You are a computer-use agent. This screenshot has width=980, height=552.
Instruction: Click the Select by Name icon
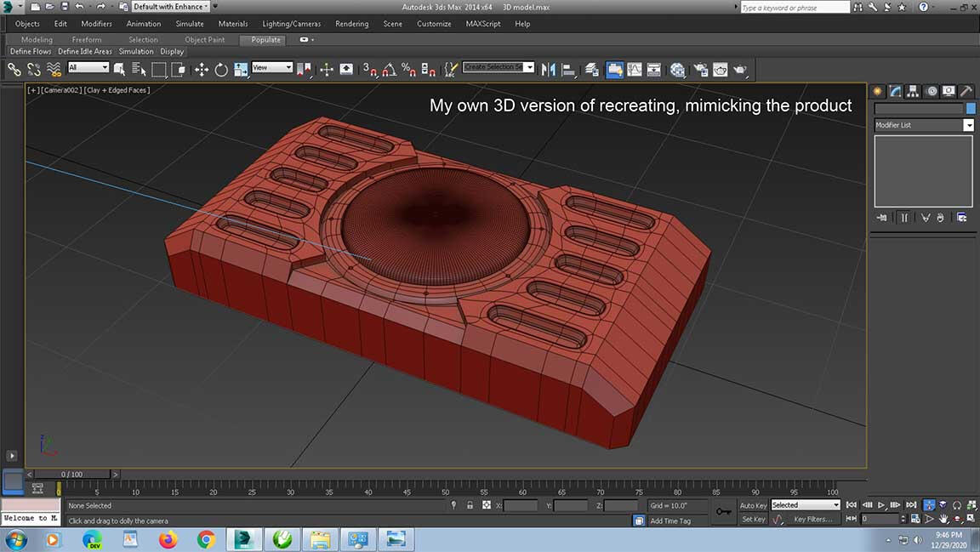coord(140,70)
